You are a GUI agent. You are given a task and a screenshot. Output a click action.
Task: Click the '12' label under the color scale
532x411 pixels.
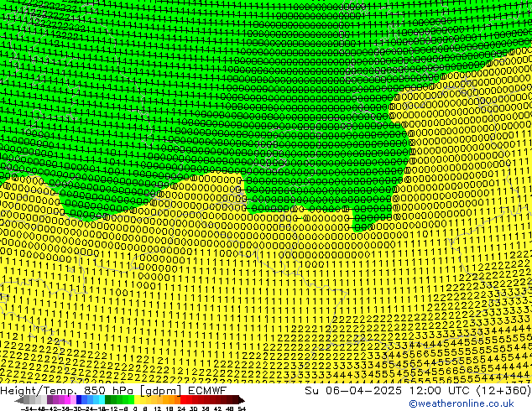click(x=157, y=408)
